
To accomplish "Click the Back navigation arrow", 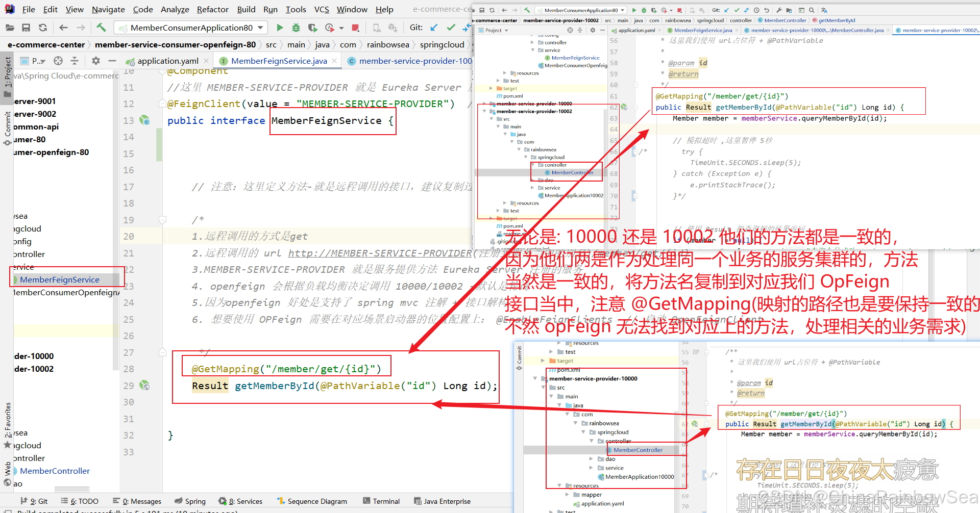I will coord(63,28).
